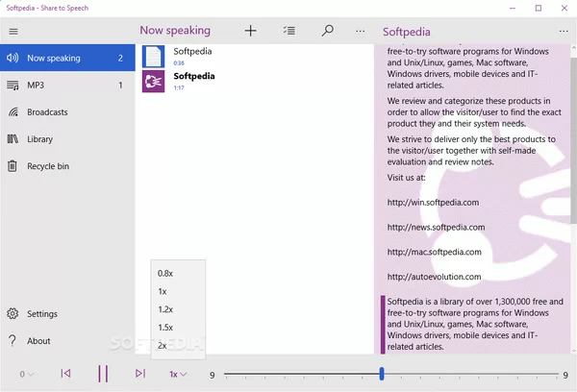Click the Recycle bin trash icon
Image resolution: width=577 pixels, height=392 pixels.
coord(13,166)
